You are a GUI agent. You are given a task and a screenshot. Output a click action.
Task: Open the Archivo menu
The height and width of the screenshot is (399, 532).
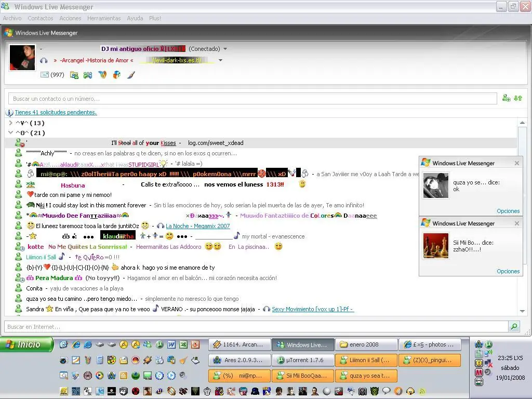pyautogui.click(x=12, y=18)
